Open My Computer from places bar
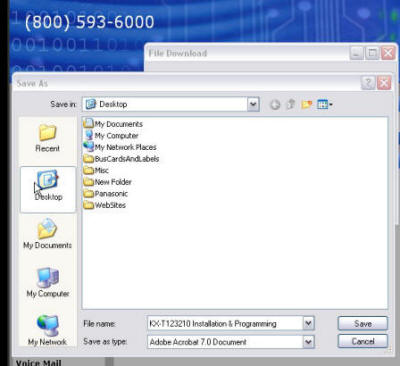The height and width of the screenshot is (366, 400). click(48, 282)
